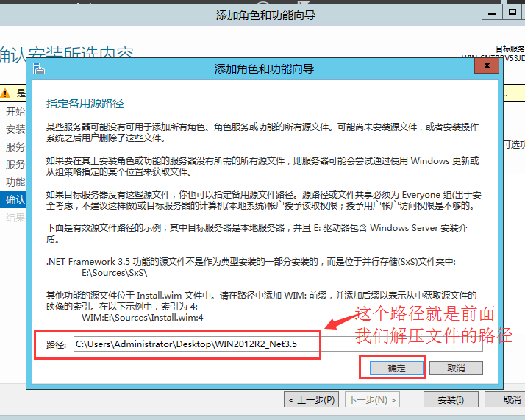The image size is (525, 420).
Task: Select the 安装 type step in sidebar
Action: pos(15,129)
